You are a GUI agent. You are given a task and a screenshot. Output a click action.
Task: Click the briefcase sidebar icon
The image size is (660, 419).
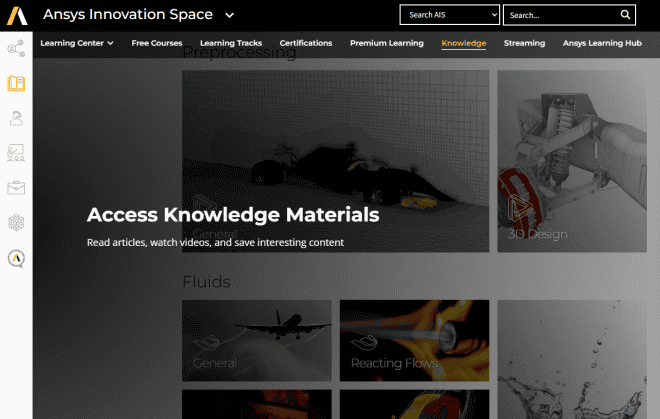coord(16,188)
